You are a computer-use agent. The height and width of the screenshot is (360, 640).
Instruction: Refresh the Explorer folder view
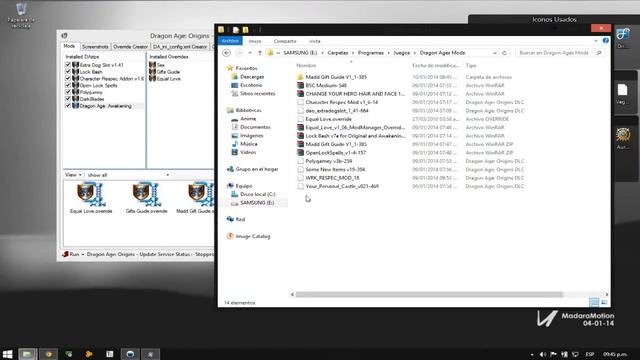click(x=504, y=53)
